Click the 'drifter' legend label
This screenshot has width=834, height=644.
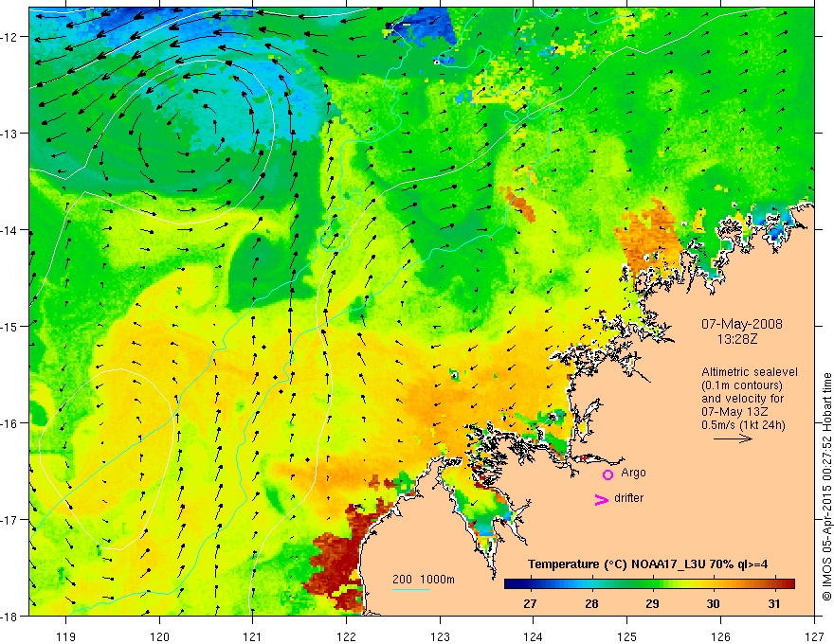click(628, 498)
